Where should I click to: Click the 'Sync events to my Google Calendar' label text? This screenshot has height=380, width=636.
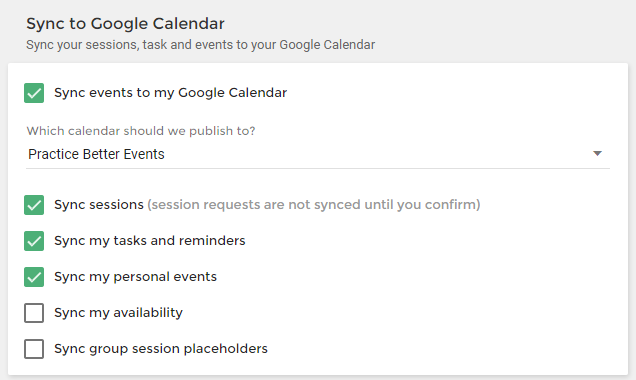171,93
